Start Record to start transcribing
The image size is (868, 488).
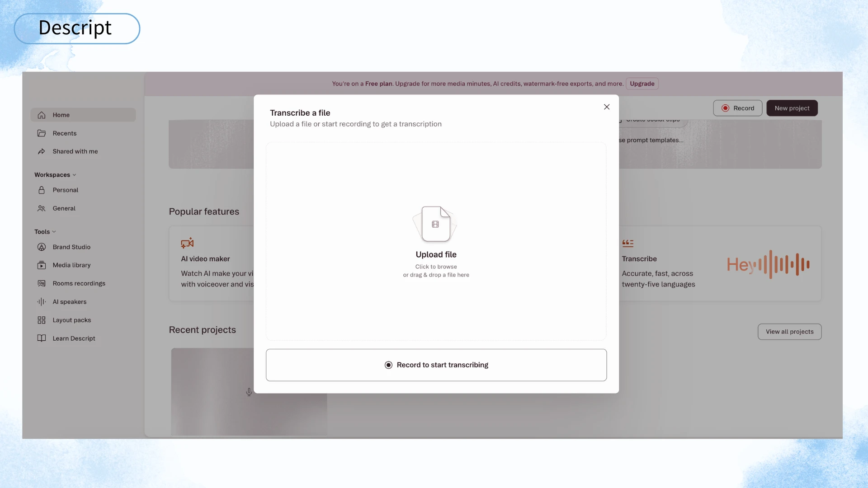pos(436,365)
